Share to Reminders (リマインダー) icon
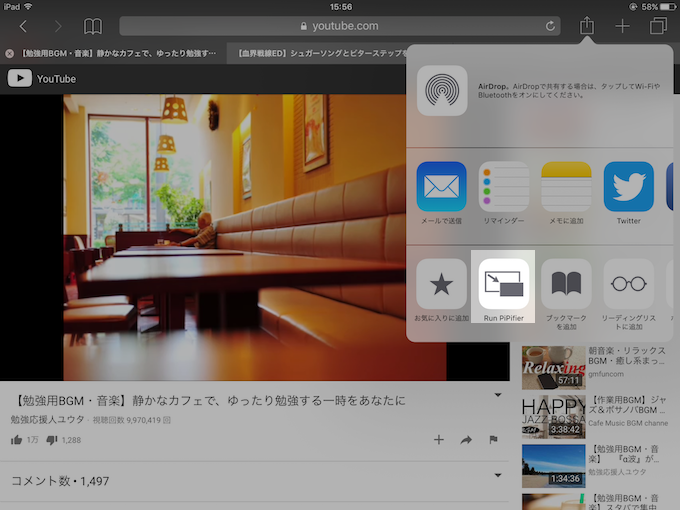This screenshot has height=510, width=680. click(504, 186)
